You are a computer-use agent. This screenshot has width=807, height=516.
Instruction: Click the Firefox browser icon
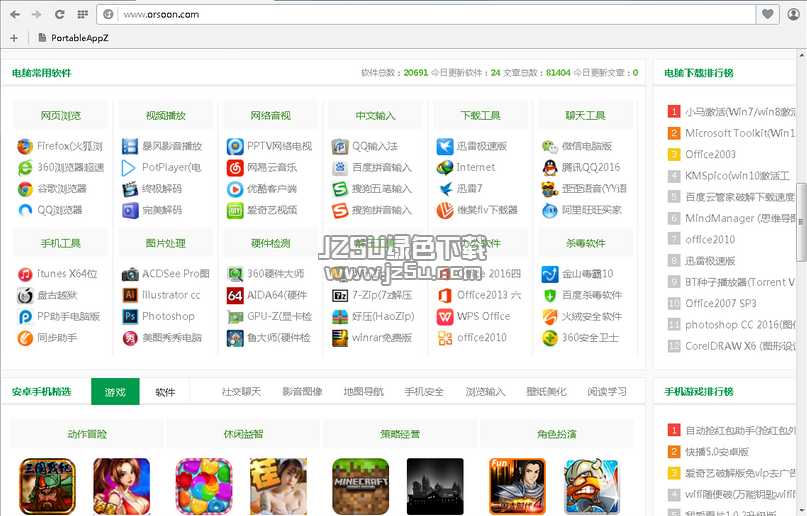pyautogui.click(x=25, y=147)
